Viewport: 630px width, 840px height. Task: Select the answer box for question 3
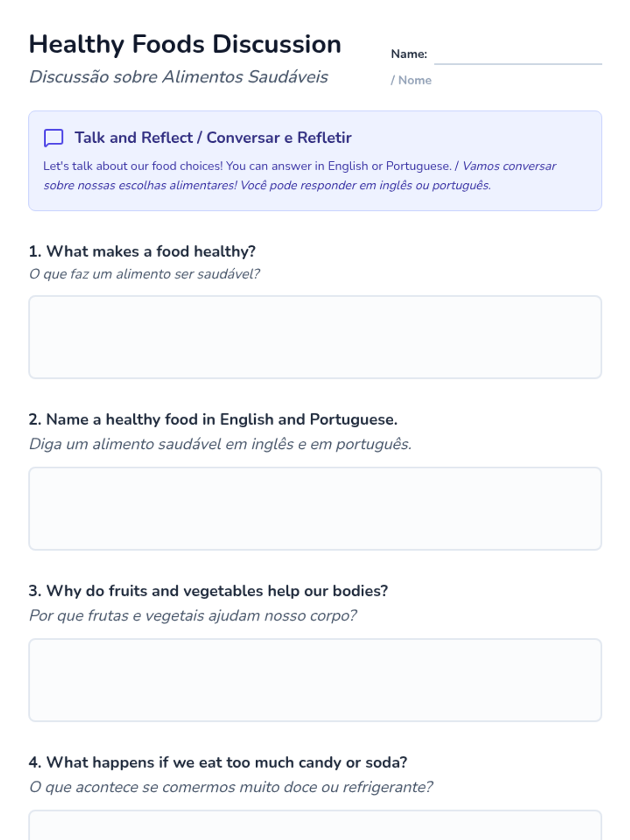point(315,680)
